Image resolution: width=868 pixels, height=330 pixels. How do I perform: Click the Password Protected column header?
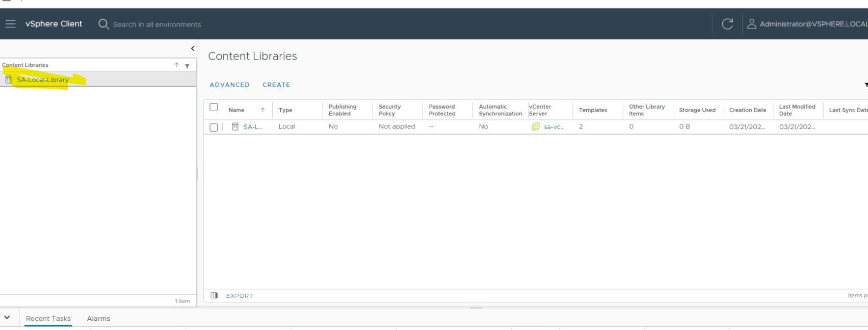(x=442, y=110)
